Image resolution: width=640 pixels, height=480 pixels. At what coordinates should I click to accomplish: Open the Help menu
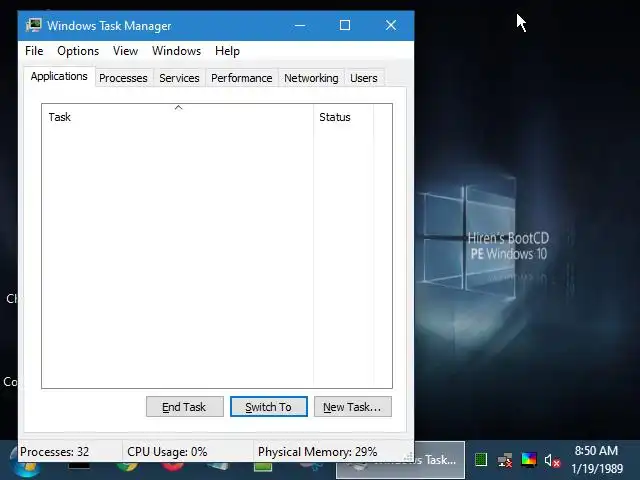227,51
